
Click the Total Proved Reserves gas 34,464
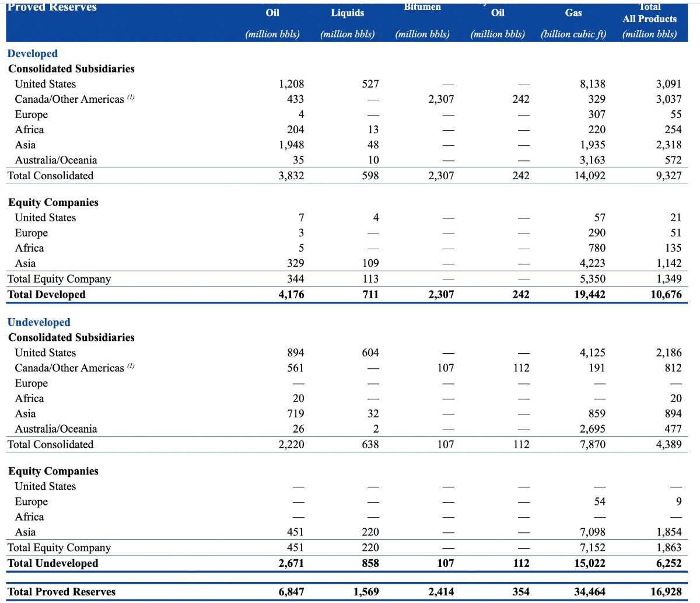(590, 592)
